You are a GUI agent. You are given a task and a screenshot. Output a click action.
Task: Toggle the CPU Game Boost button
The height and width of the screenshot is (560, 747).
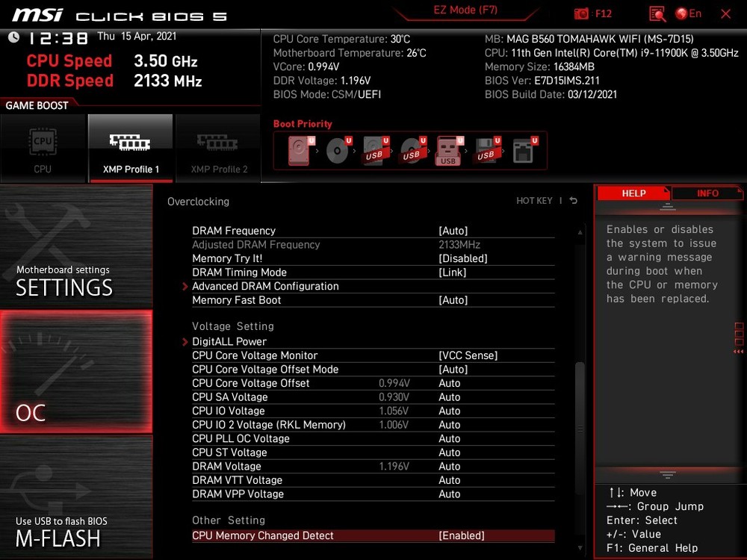click(x=43, y=148)
